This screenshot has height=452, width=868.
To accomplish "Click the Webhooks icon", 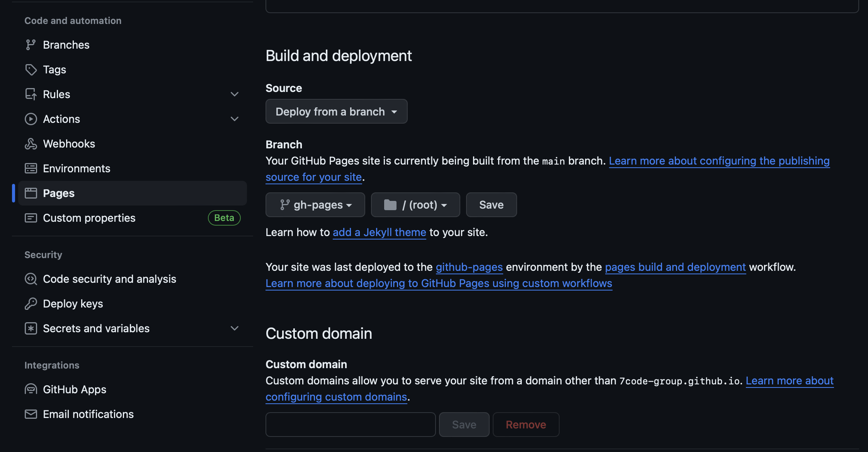I will [x=31, y=144].
